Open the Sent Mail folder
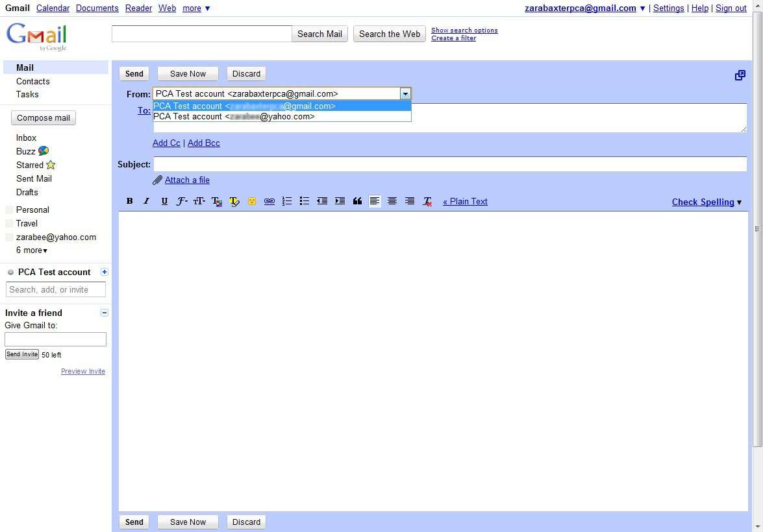Image resolution: width=763 pixels, height=532 pixels. pos(34,178)
